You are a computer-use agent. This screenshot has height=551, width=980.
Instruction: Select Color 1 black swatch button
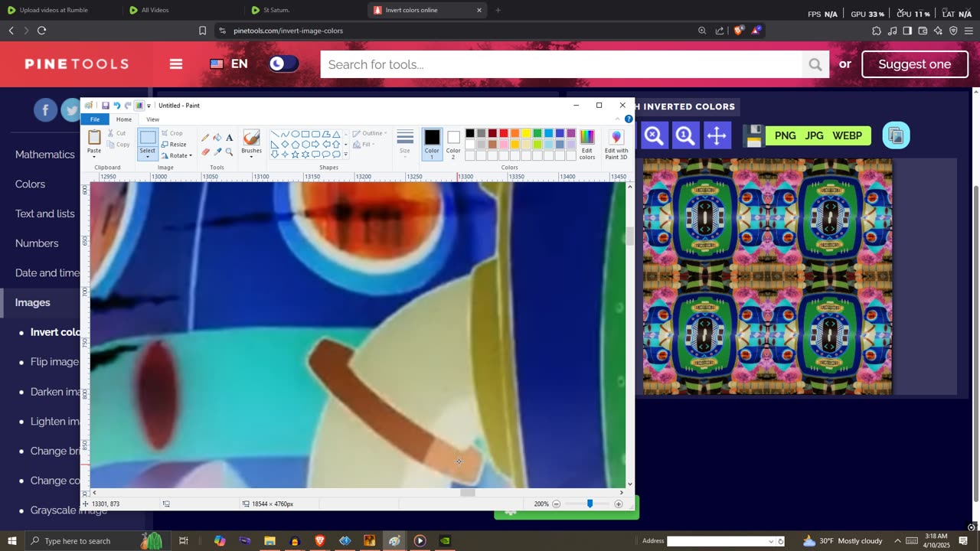tap(433, 144)
